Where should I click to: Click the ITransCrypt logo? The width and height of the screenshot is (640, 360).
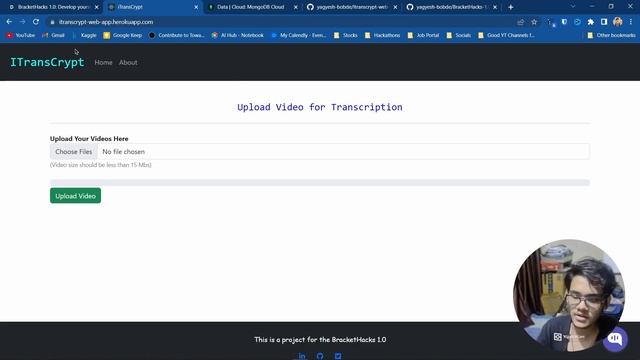(x=47, y=62)
